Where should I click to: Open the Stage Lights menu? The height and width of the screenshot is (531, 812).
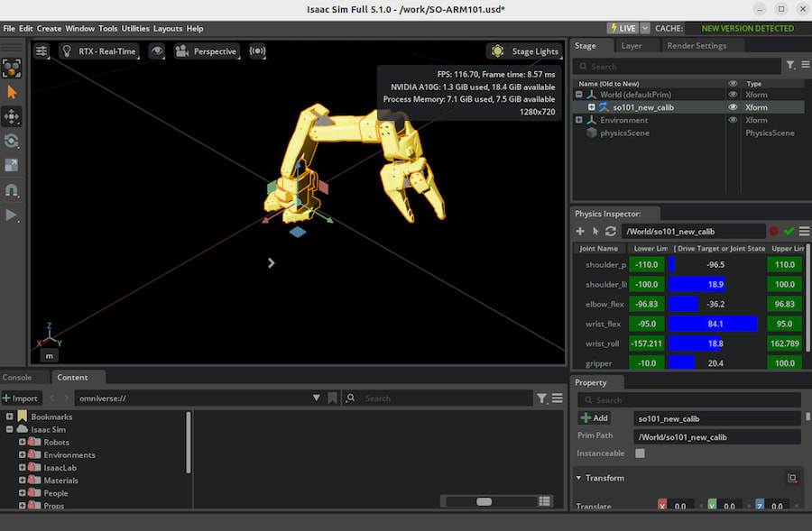(525, 50)
